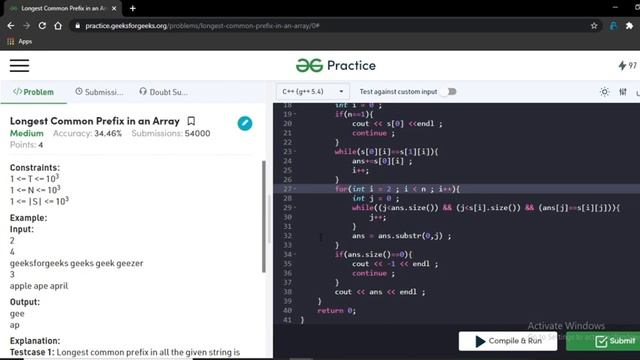The height and width of the screenshot is (360, 640).
Task: Click the 'apple ape april' input line
Action: pos(39,286)
